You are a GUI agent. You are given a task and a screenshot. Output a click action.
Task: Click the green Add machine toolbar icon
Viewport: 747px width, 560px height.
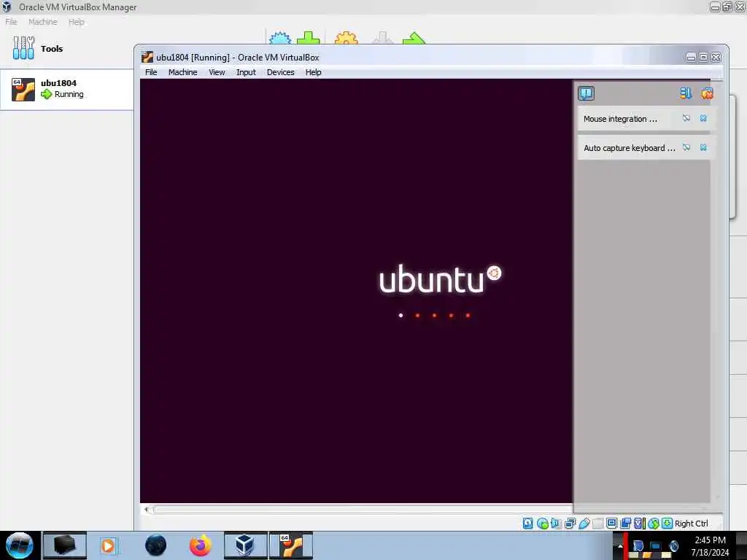point(309,38)
